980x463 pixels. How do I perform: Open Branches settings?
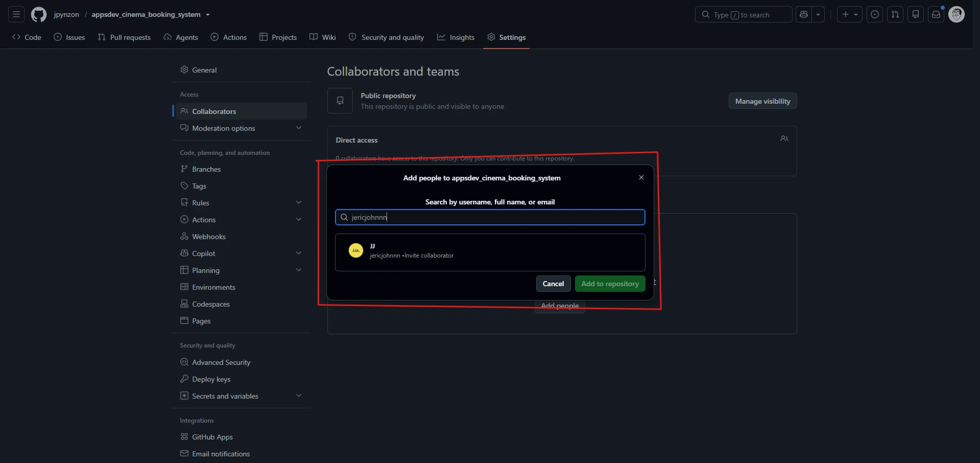click(x=242, y=169)
